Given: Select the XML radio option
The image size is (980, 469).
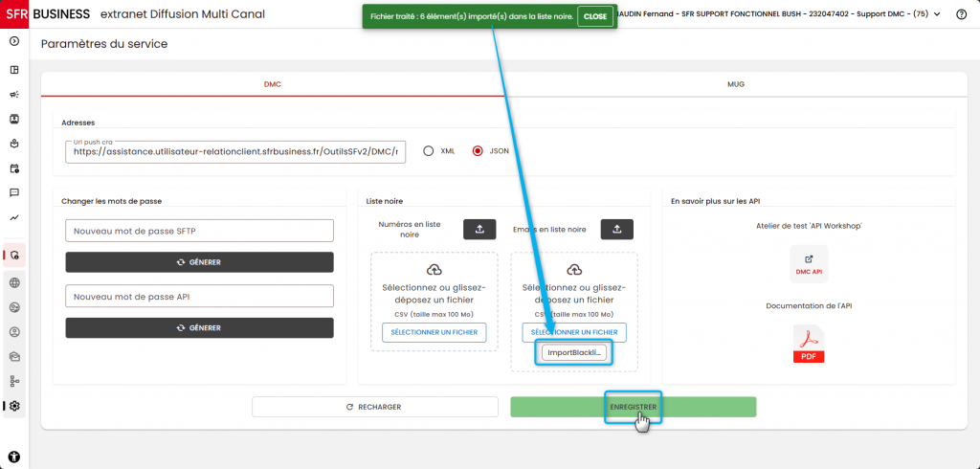Looking at the screenshot, I should (x=428, y=150).
